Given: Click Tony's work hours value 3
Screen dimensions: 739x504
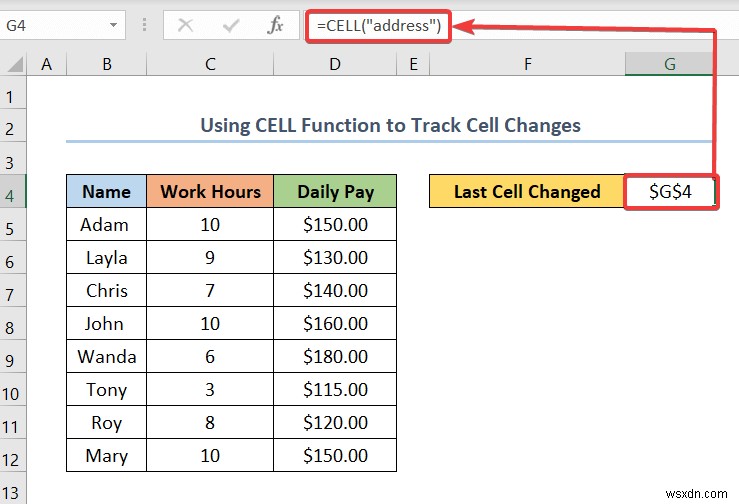Looking at the screenshot, I should coord(210,389).
